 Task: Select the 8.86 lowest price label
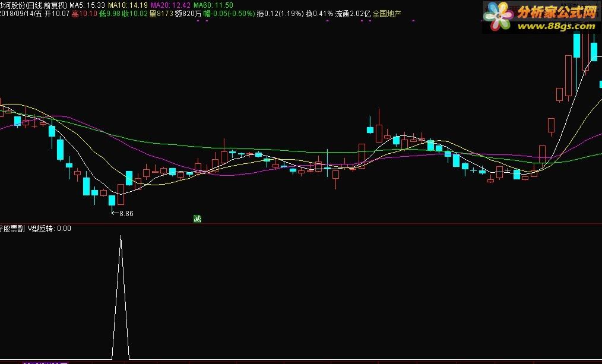pos(126,214)
